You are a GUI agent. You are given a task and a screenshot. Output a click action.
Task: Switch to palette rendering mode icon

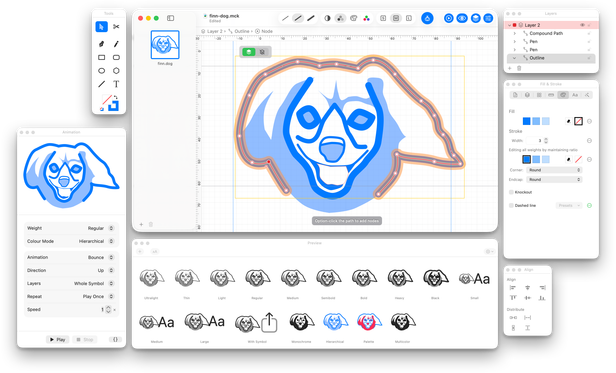point(353,18)
